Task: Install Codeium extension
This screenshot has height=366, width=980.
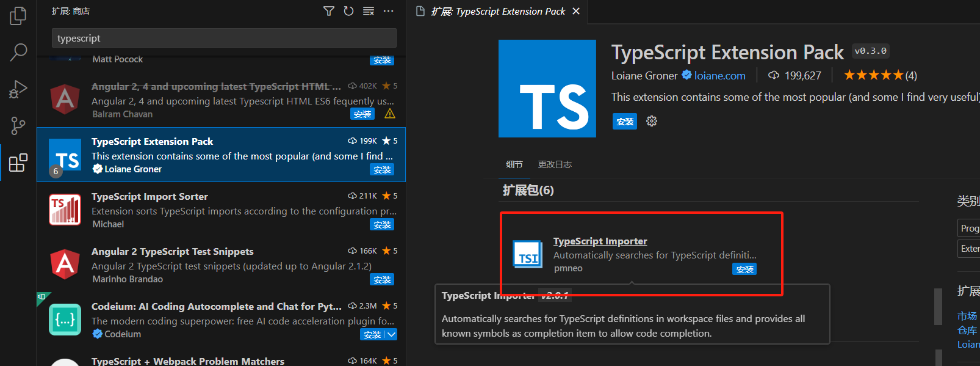Action: coord(372,334)
